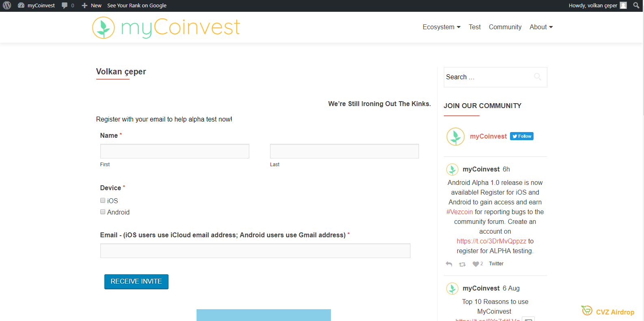This screenshot has height=321, width=644.
Task: Open the admin bar search magnifier
Action: point(636,5)
